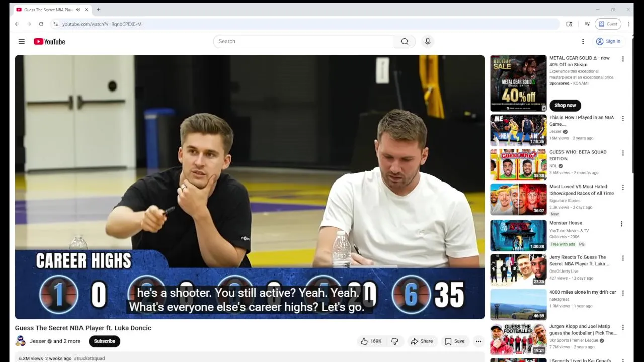This screenshot has width=644, height=362.
Task: Open Monster House movie thumbnail
Action: click(x=518, y=235)
